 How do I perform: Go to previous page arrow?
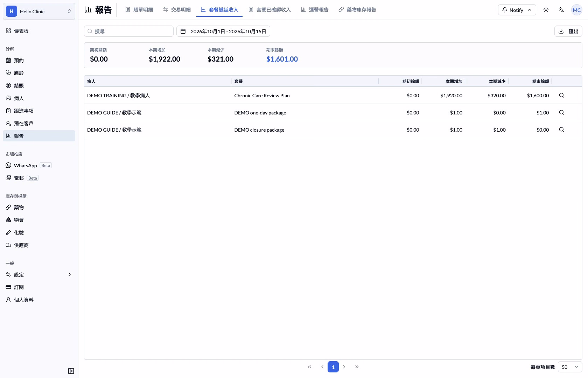(322, 367)
